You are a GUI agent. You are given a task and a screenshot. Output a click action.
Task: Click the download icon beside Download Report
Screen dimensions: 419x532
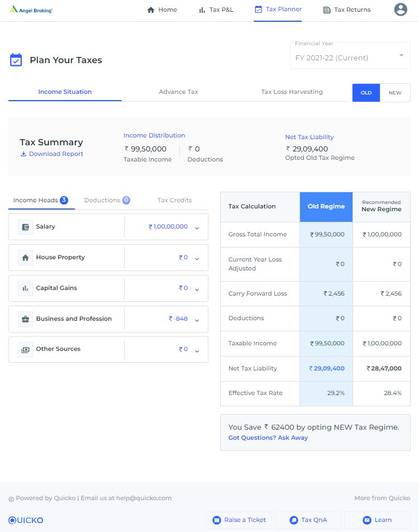(23, 154)
